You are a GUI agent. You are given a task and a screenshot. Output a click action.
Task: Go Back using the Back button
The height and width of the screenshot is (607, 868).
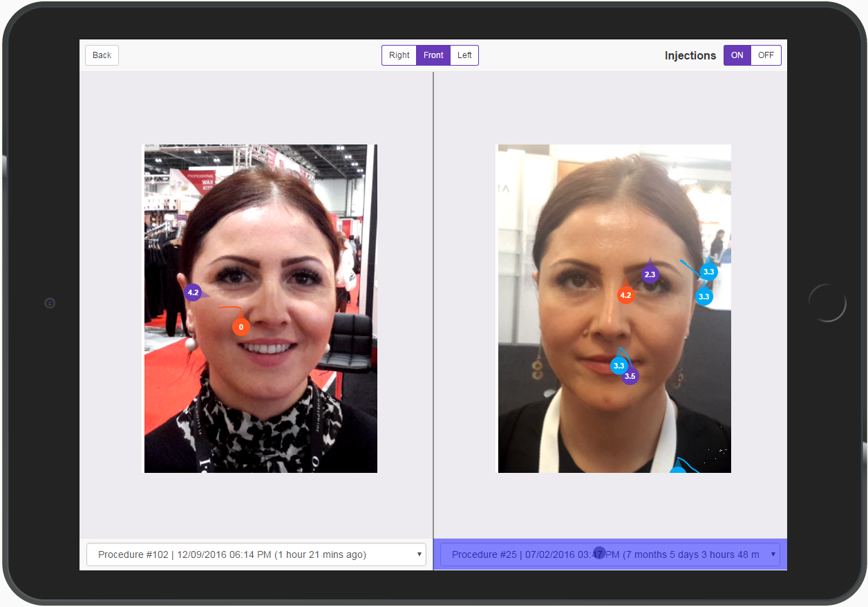tap(102, 55)
